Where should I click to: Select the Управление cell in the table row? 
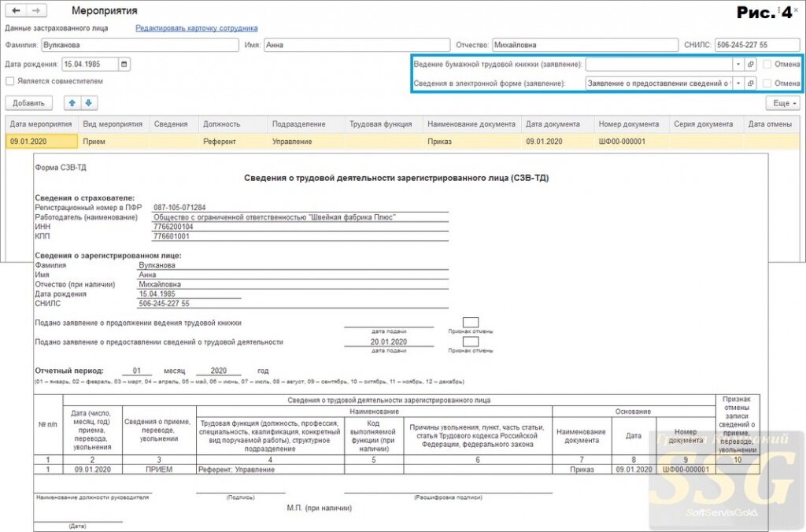[x=306, y=142]
